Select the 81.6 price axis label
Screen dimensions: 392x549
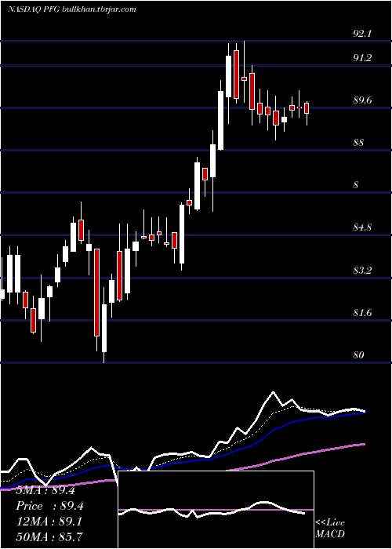362,313
